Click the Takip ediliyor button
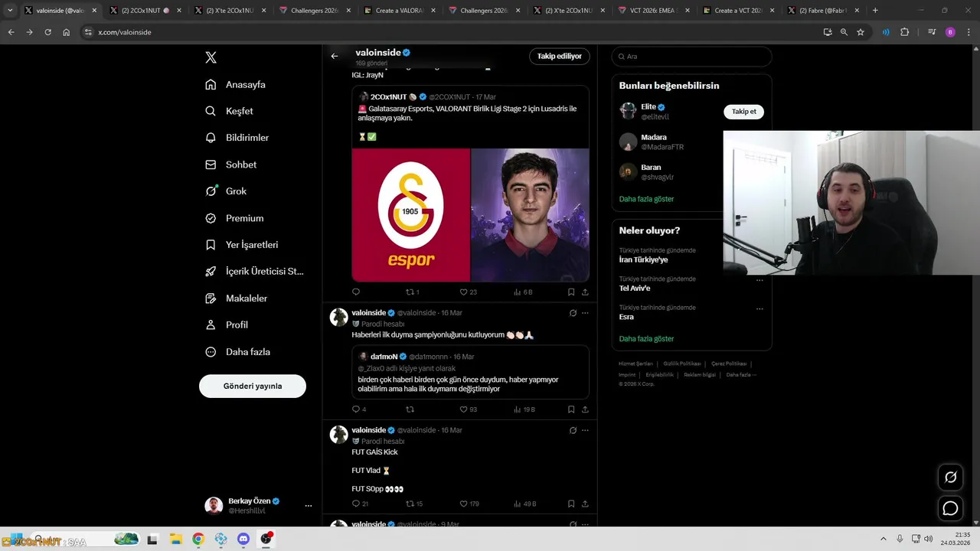The width and height of the screenshot is (980, 551). (x=559, y=57)
